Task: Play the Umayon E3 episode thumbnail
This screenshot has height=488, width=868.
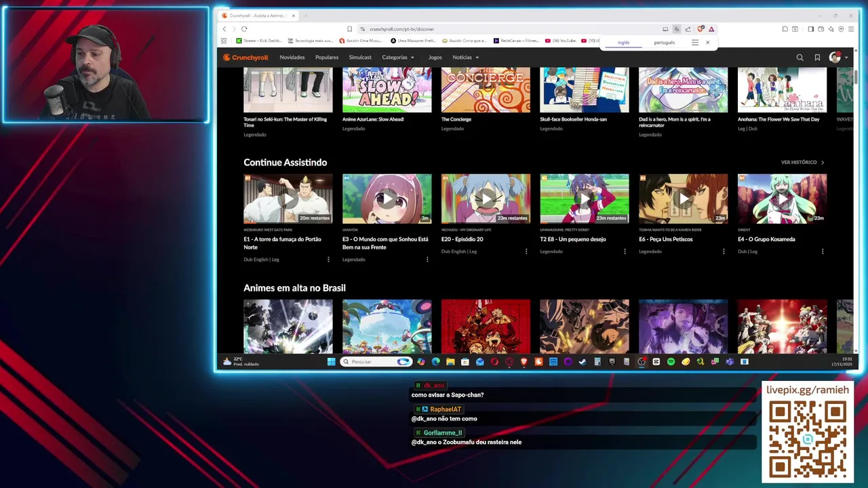Action: (x=387, y=199)
